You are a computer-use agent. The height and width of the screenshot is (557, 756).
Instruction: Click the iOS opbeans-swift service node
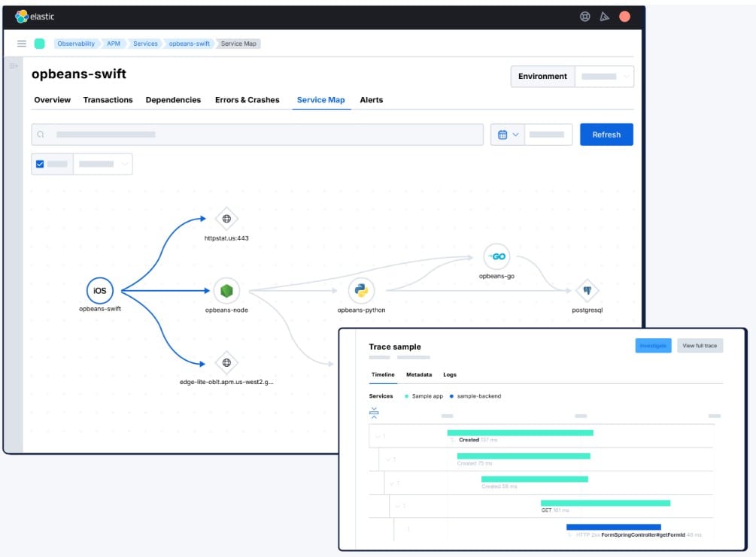(x=100, y=291)
